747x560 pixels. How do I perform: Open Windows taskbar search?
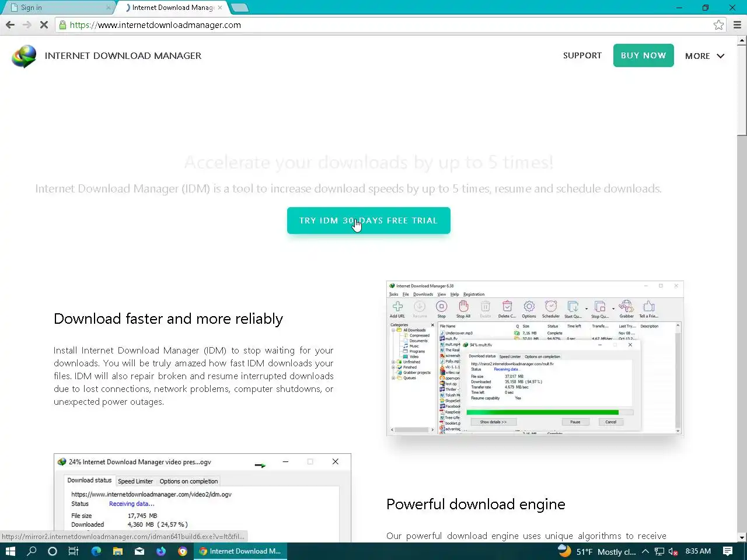32,551
